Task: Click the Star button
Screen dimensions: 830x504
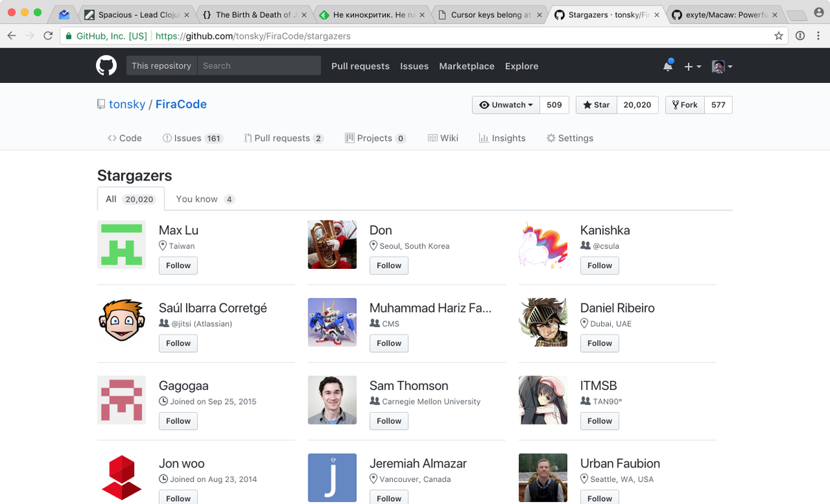Action: click(596, 105)
